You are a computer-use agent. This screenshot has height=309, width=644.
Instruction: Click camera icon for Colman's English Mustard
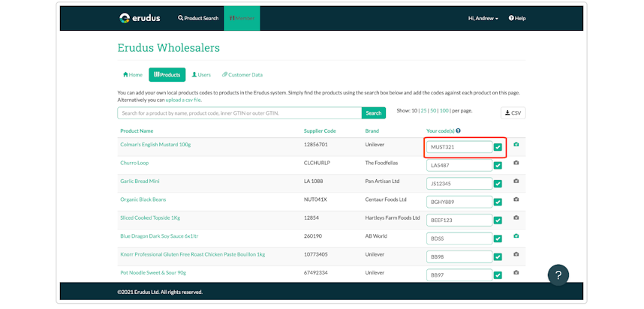pyautogui.click(x=516, y=145)
